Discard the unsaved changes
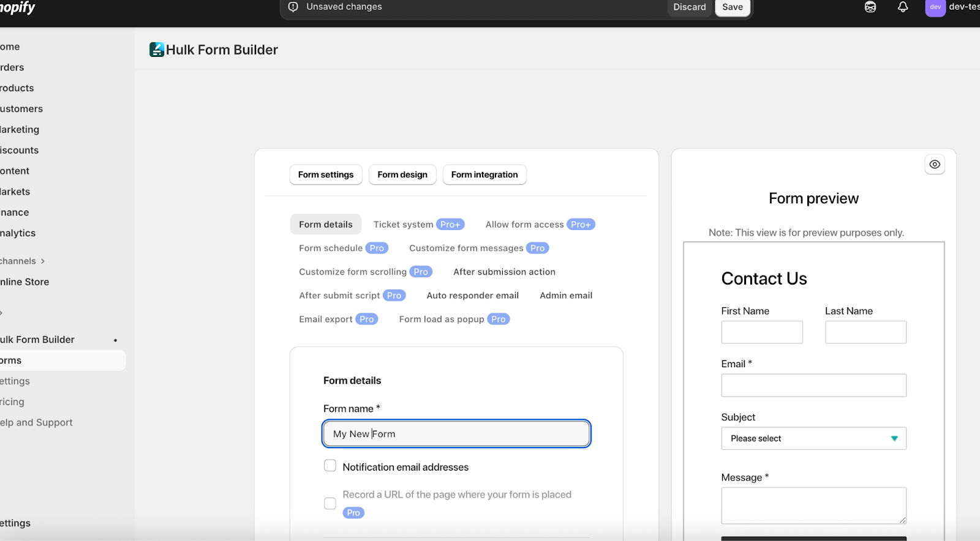The height and width of the screenshot is (541, 980). click(x=690, y=7)
